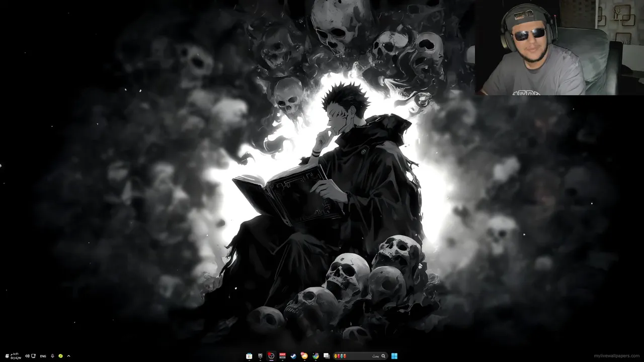Launch Steam from the taskbar
This screenshot has width=644, height=362.
(x=293, y=356)
